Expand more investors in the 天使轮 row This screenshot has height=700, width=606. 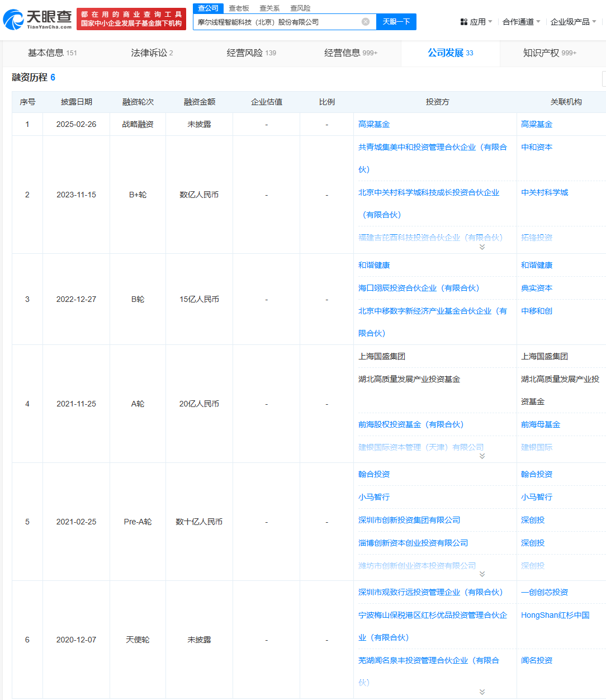pos(482,692)
